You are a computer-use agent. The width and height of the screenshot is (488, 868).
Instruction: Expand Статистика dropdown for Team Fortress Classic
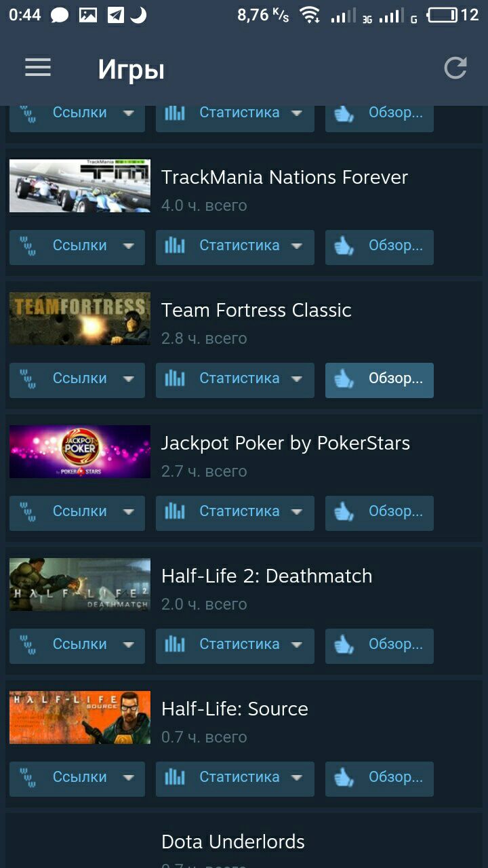[x=297, y=380]
